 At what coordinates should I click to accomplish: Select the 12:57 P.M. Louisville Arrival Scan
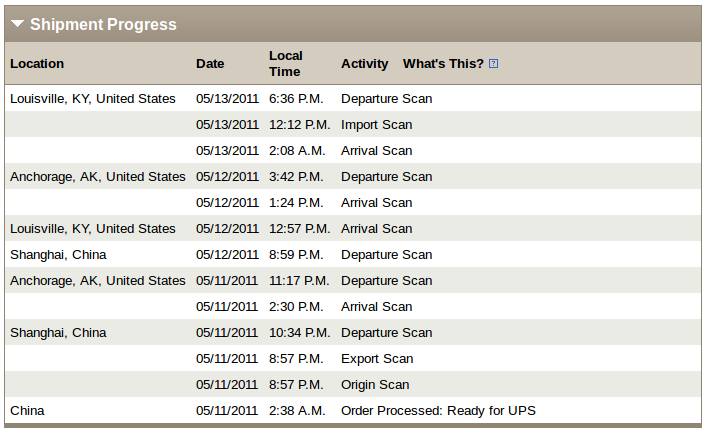pyautogui.click(x=353, y=228)
